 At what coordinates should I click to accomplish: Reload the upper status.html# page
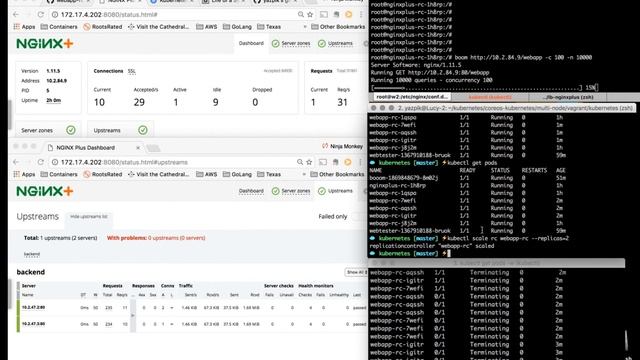40,14
